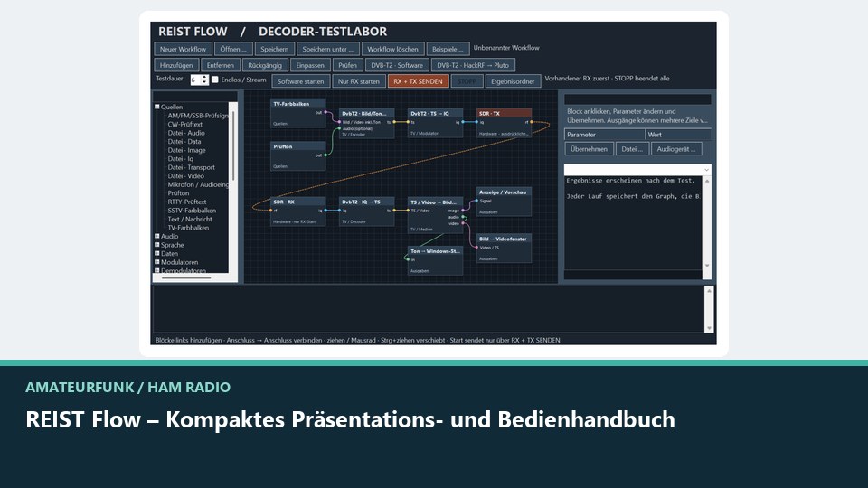The image size is (868, 488).
Task: Click the Audiogerät ... button
Action: [676, 149]
